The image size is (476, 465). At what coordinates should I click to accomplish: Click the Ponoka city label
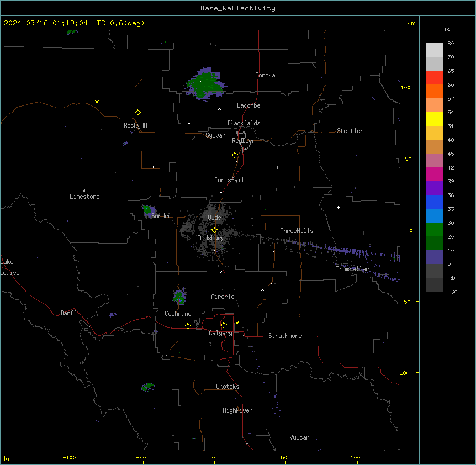(x=265, y=75)
